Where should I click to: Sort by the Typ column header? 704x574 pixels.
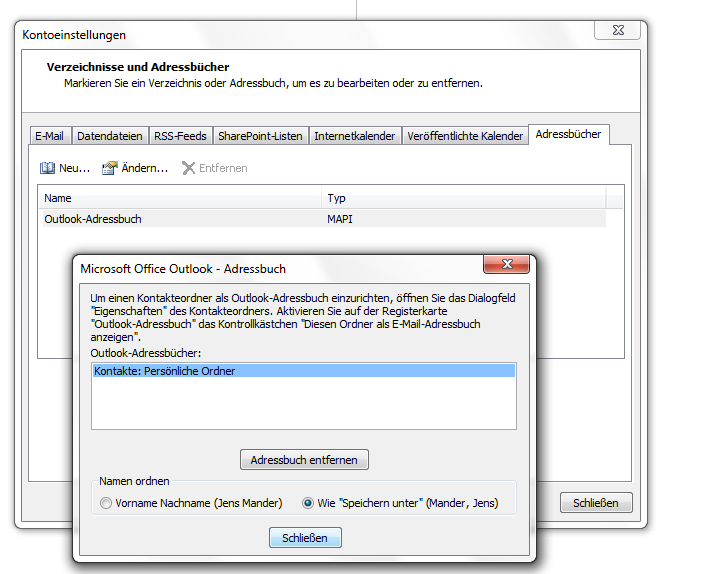(x=464, y=198)
